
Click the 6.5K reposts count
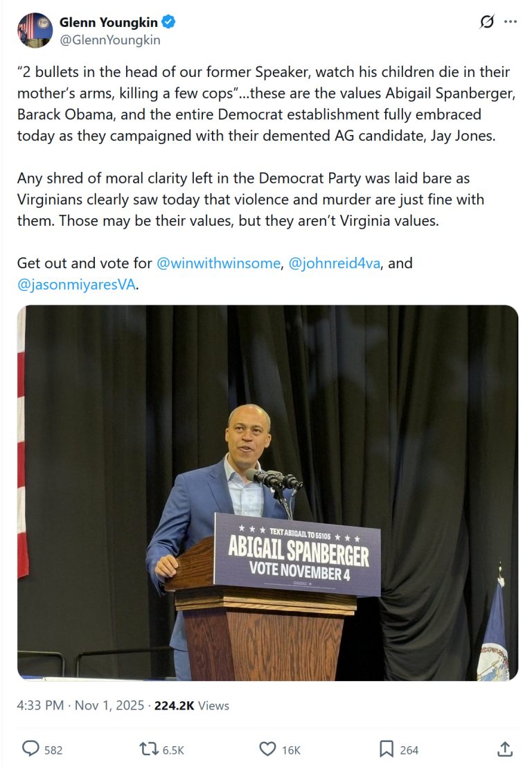tap(172, 750)
